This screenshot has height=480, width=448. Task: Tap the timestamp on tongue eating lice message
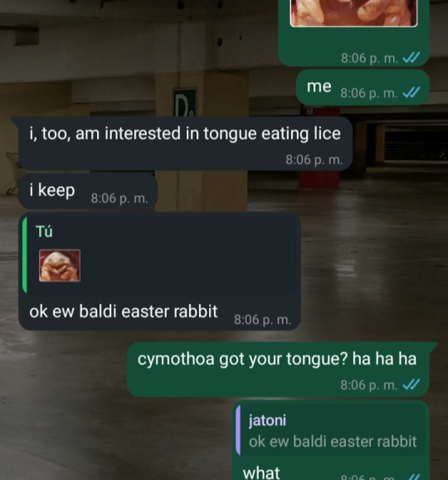(x=314, y=159)
